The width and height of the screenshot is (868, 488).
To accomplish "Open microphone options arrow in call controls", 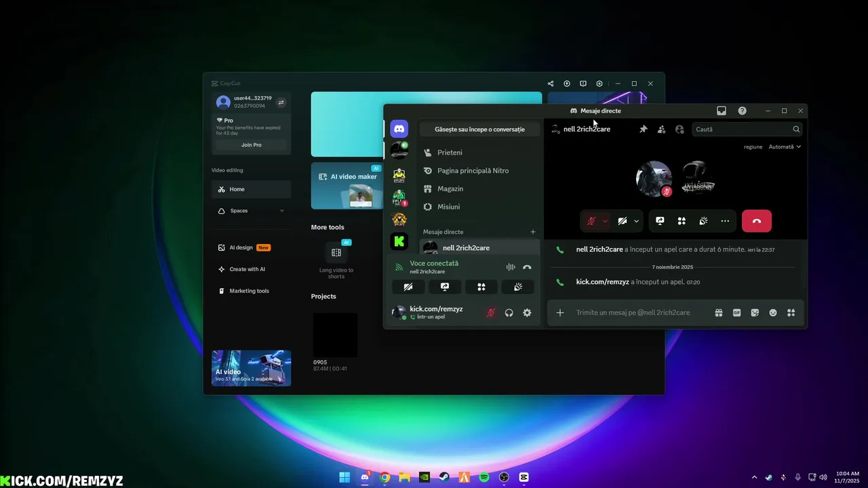I will click(605, 221).
